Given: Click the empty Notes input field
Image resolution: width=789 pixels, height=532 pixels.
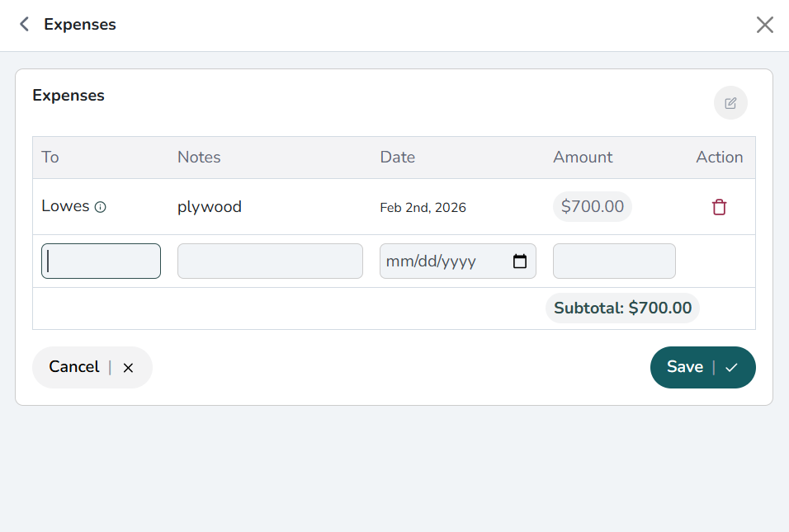Looking at the screenshot, I should (x=270, y=261).
